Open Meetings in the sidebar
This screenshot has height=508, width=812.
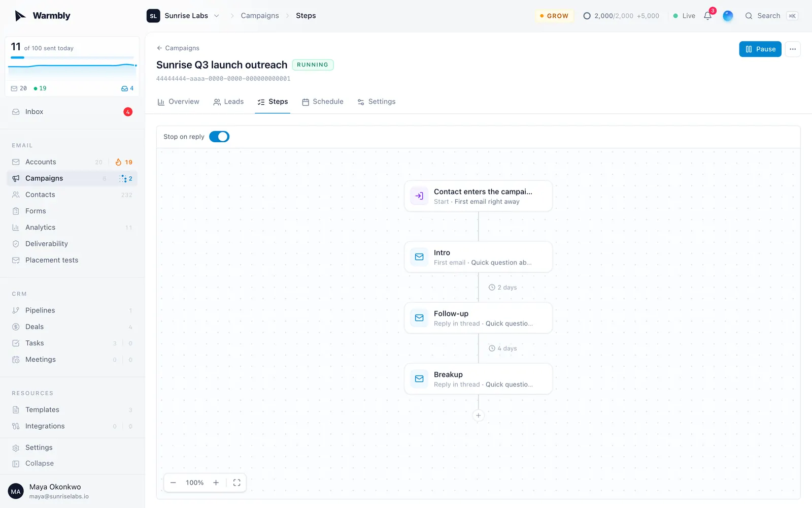[72, 360]
